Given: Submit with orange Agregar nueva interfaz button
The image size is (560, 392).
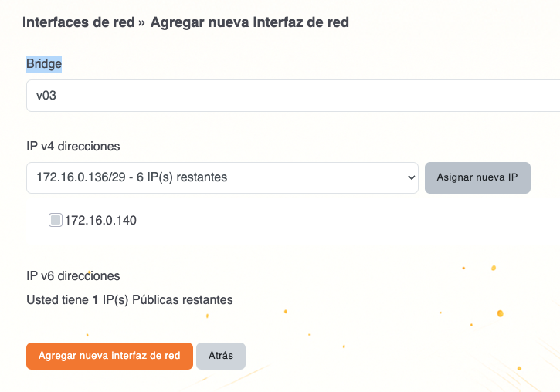Looking at the screenshot, I should [x=110, y=356].
